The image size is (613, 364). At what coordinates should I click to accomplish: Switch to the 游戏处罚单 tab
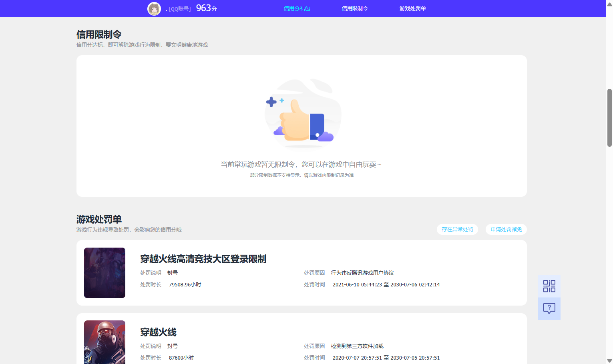click(x=412, y=8)
